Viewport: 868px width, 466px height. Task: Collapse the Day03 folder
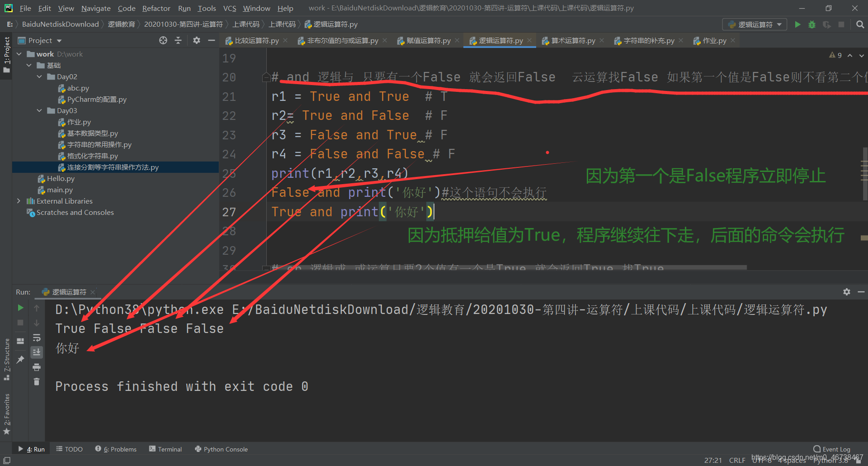tap(39, 110)
